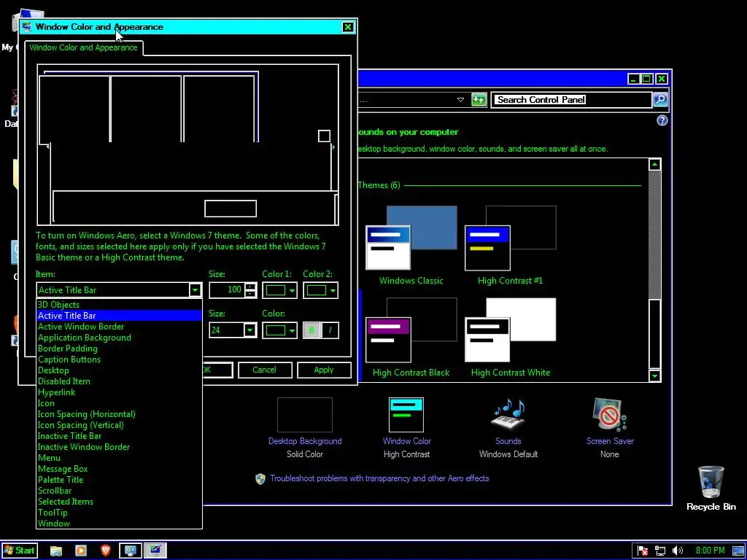Viewport: 747px width, 560px height.
Task: Select Inactive Title Bar entry
Action: [x=119, y=436]
